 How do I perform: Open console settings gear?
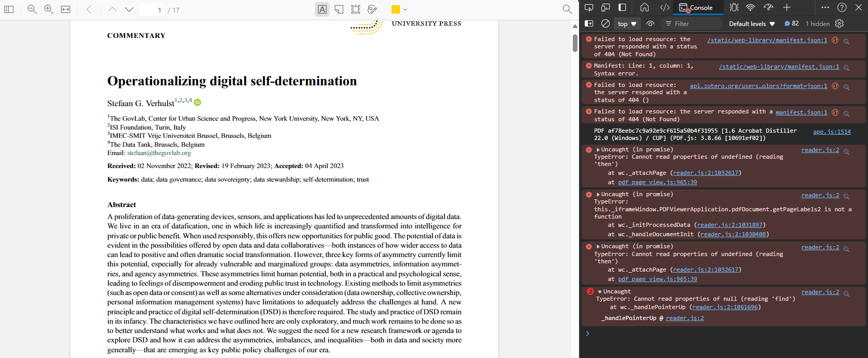click(839, 23)
